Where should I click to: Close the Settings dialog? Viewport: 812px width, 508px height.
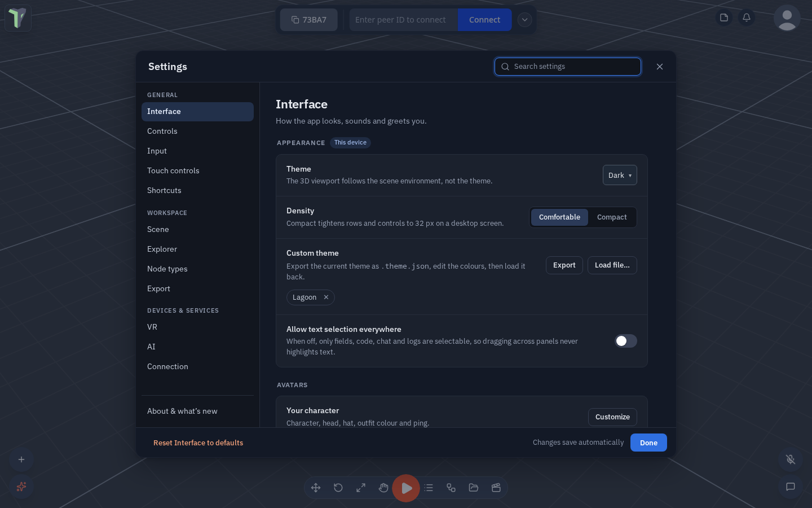pos(660,67)
